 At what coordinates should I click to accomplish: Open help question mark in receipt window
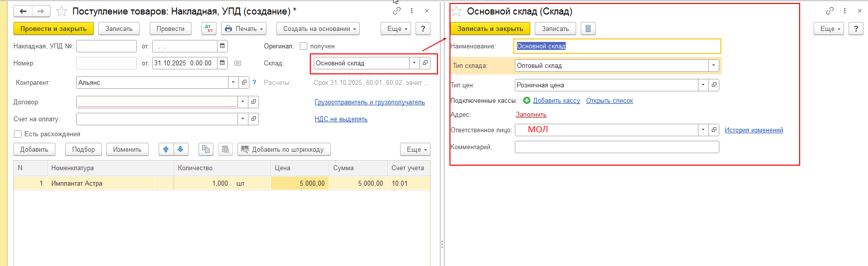(x=423, y=28)
